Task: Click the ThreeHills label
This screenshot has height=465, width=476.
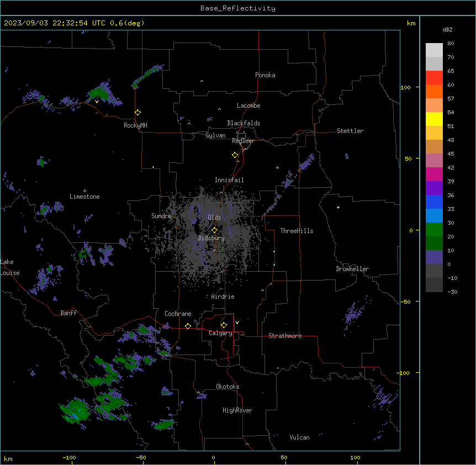Action: (297, 231)
